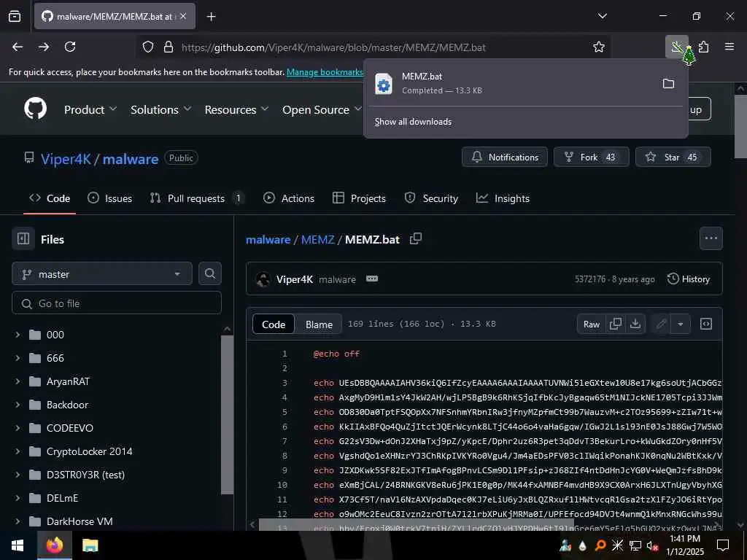
Task: Search files with magnifier button
Action: point(209,273)
